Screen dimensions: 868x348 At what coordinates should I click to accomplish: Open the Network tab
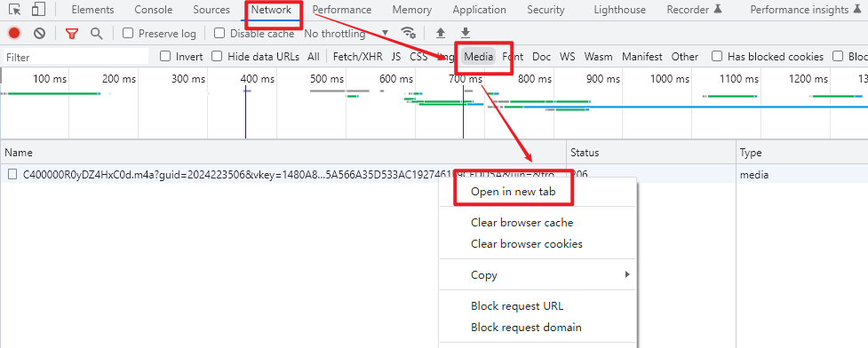271,10
